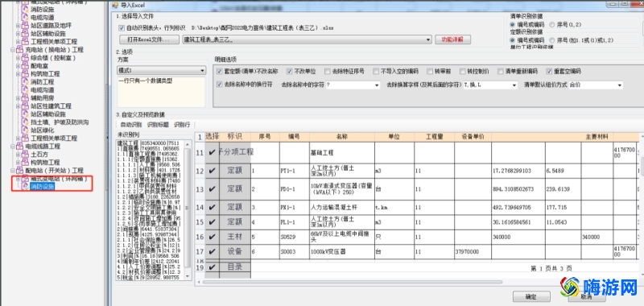Click the 未识别列 list scroll-down arrow
This screenshot has width=644, height=306.
[x=188, y=276]
